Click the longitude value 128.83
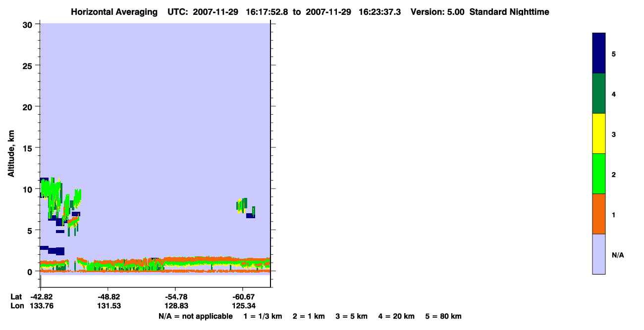644x330 pixels. pos(177,306)
